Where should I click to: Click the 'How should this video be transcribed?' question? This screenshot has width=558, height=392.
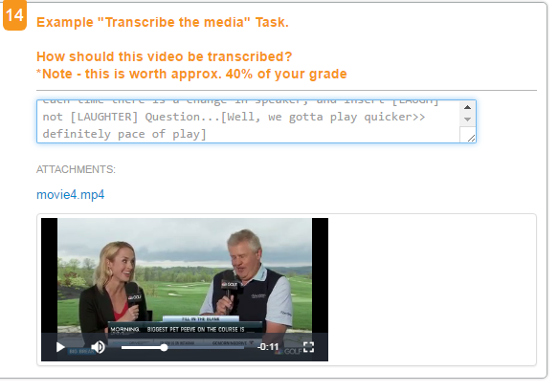(x=164, y=56)
